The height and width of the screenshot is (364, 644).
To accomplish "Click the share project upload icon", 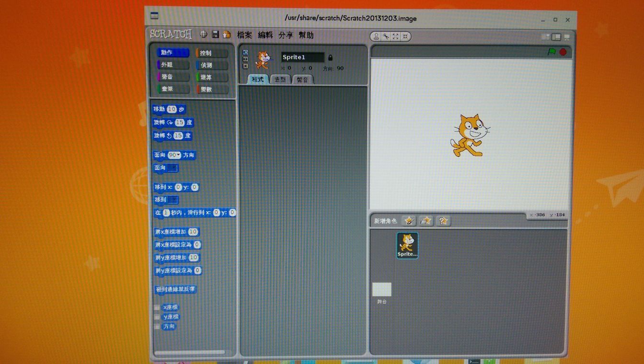I will 227,34.
